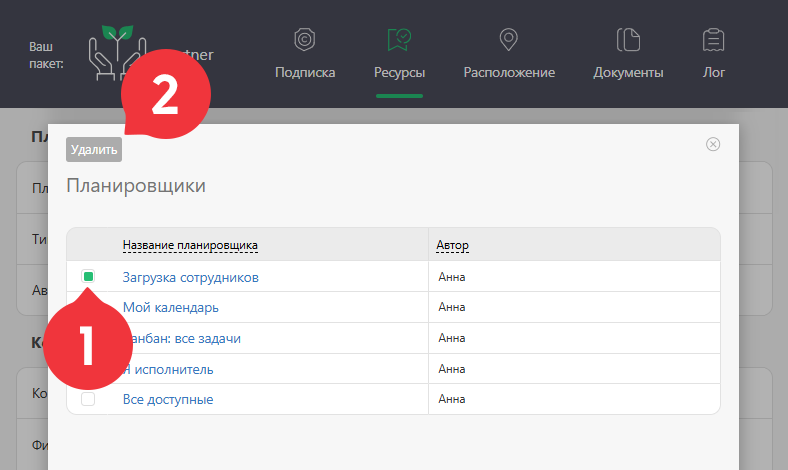This screenshot has width=788, height=470.
Task: Open the канбан: все задачи planner
Action: click(186, 338)
